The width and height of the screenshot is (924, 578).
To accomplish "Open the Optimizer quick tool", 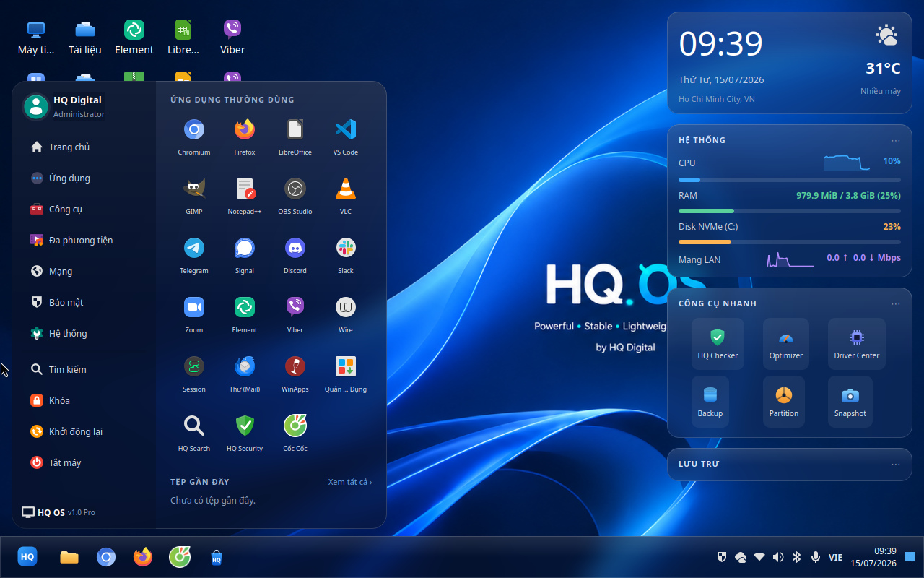I will coord(786,344).
